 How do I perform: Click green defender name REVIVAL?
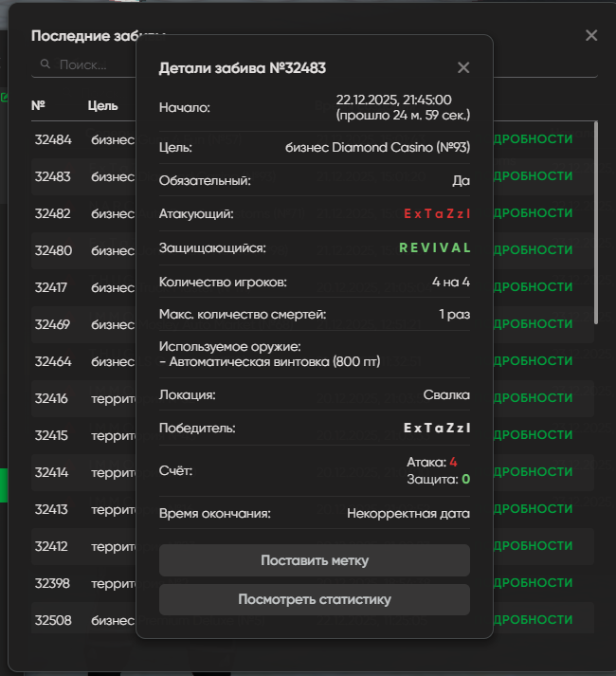click(435, 248)
